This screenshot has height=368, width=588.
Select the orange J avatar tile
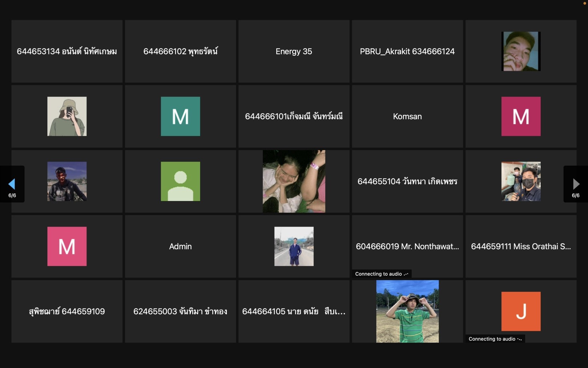click(521, 311)
